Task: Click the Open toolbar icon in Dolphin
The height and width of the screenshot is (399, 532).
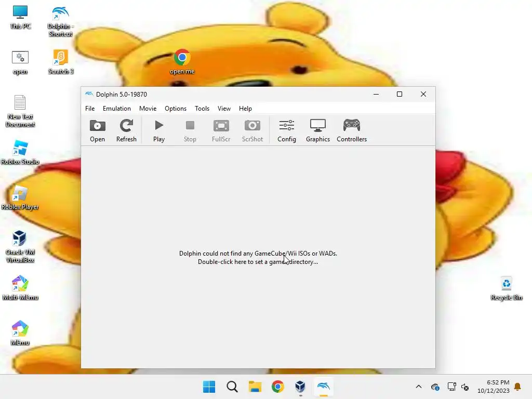Action: [x=97, y=130]
